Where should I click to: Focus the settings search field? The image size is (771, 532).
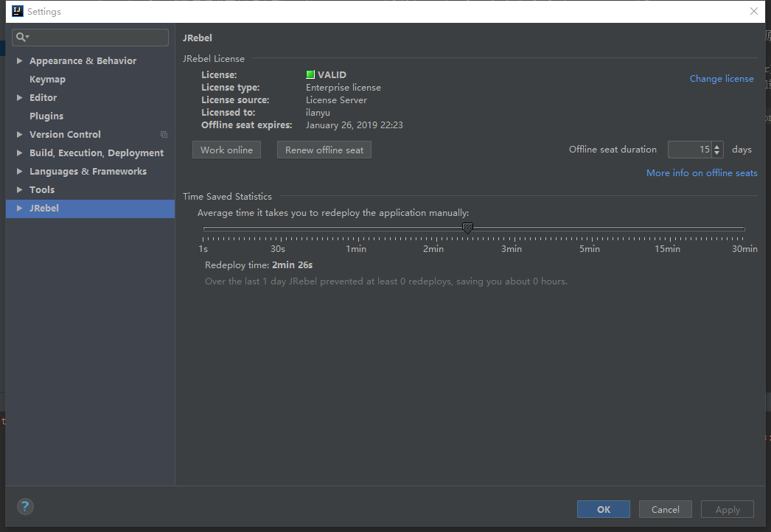(x=90, y=38)
